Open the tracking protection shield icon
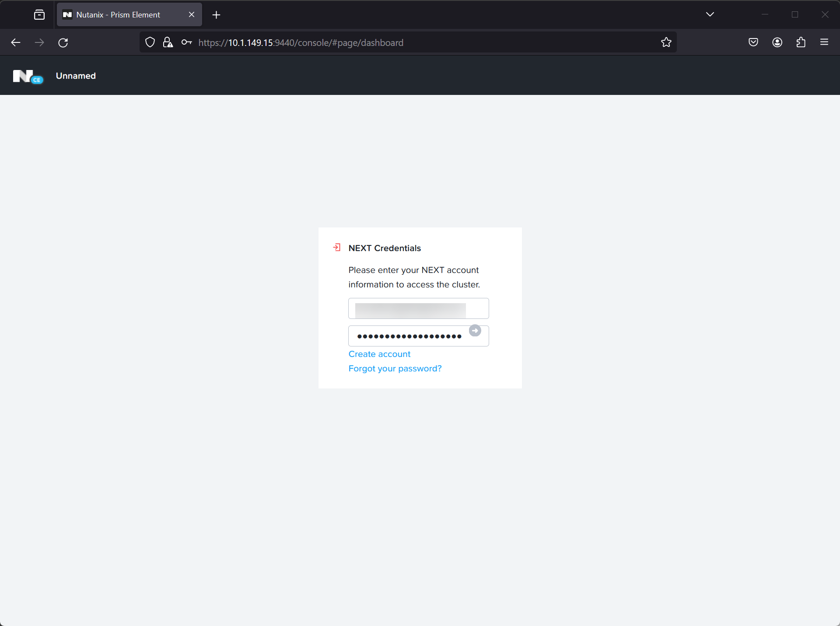The width and height of the screenshot is (840, 626). [x=150, y=42]
